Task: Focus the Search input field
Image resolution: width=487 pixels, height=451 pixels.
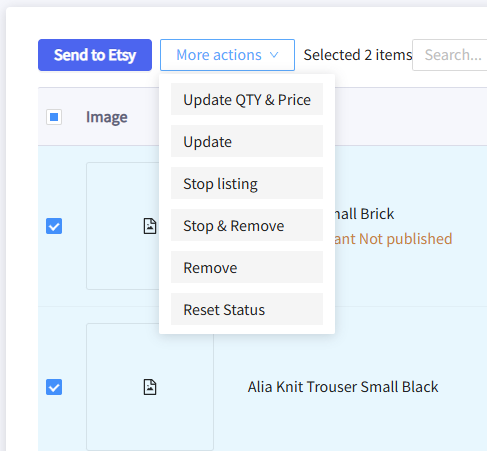Action: 450,55
